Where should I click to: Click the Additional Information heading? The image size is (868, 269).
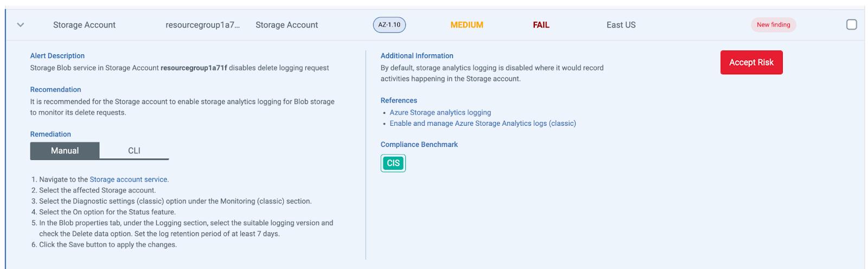pos(417,56)
